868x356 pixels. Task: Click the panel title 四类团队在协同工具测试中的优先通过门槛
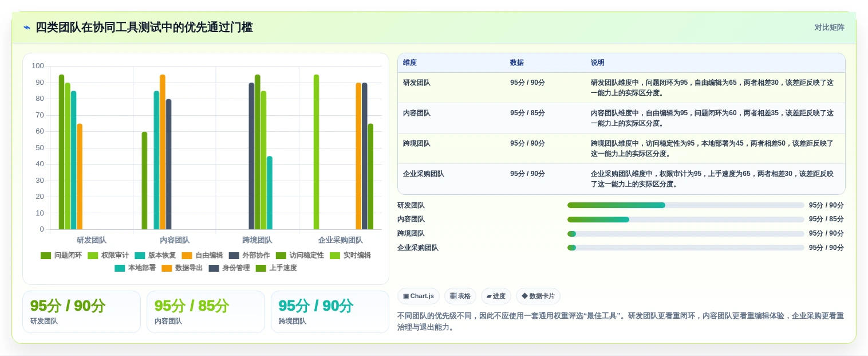click(144, 28)
